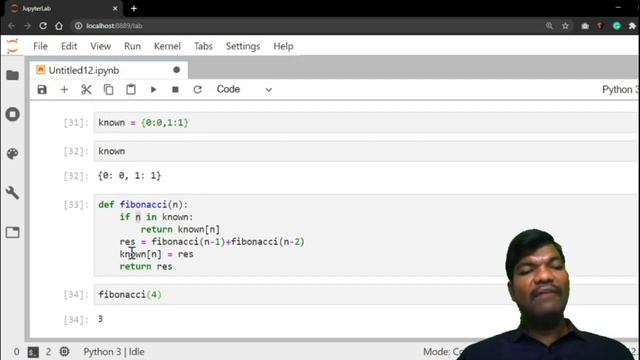This screenshot has width=640, height=360.
Task: Click output value 3 of cell 34
Action: click(x=100, y=319)
